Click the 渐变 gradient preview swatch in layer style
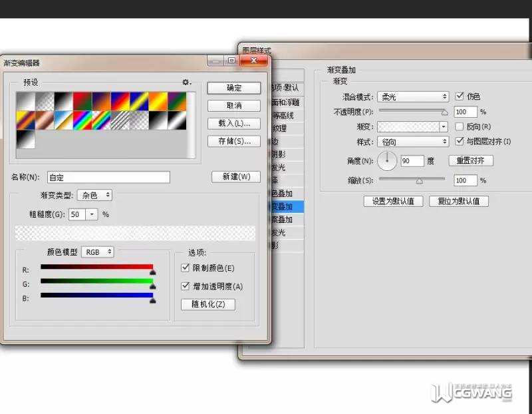This screenshot has height=414, width=532. click(408, 126)
